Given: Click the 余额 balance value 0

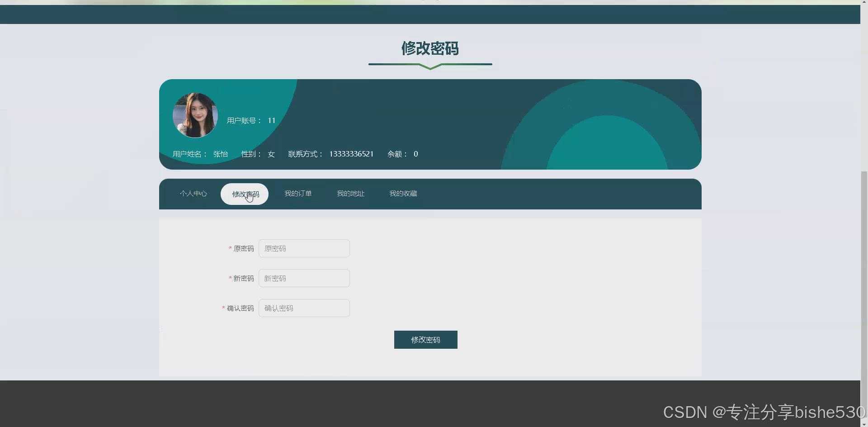Looking at the screenshot, I should click(415, 154).
